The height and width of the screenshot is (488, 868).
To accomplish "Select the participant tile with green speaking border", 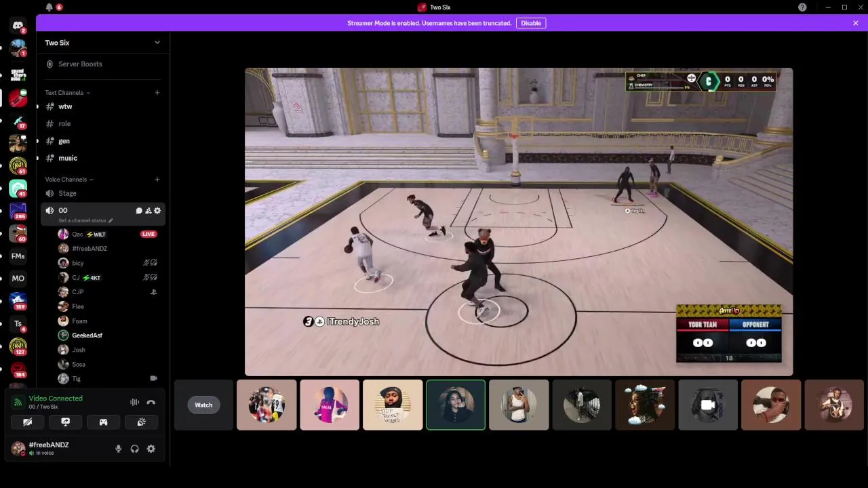I will 456,405.
